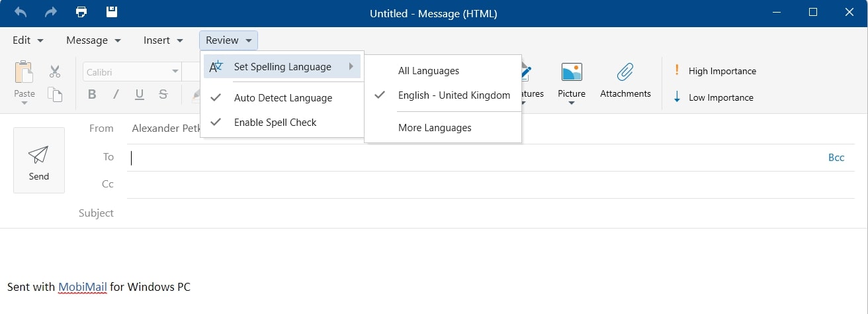Screen dimensions: 868x314
Task: Disable the Enable Spell Check option
Action: click(x=275, y=123)
